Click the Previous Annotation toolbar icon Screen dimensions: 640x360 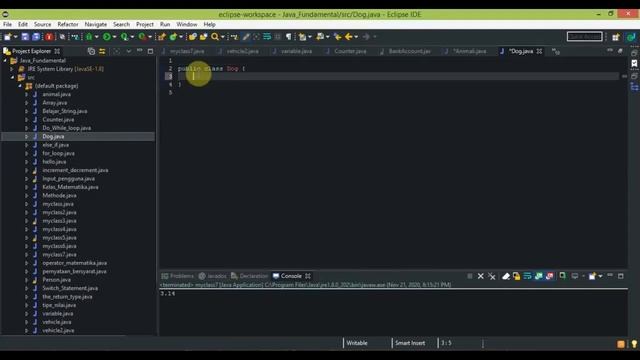click(320, 37)
